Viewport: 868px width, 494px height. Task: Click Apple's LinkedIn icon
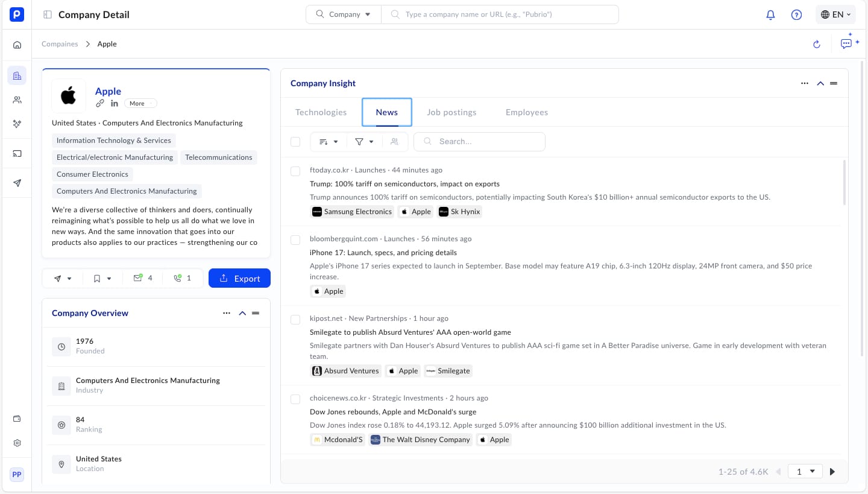click(x=115, y=103)
